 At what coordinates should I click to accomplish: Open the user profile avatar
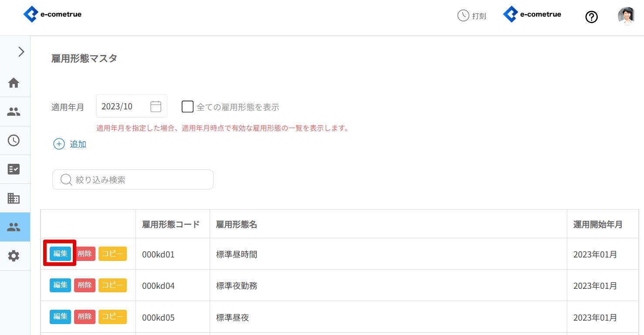pos(626,16)
